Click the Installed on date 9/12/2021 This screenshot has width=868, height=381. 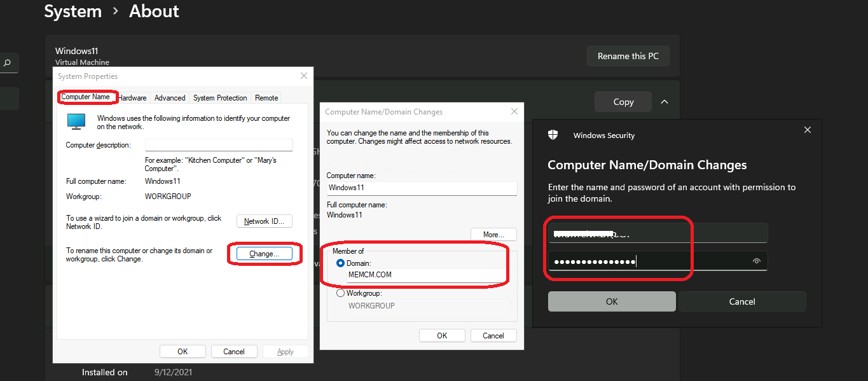173,372
